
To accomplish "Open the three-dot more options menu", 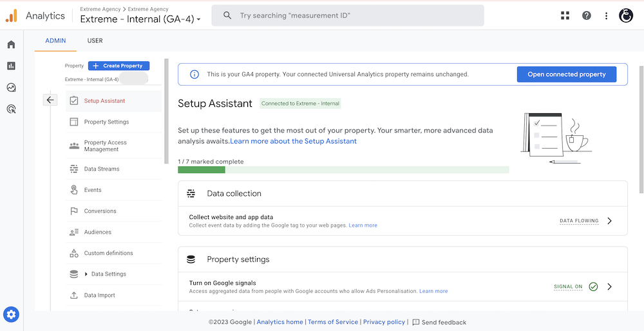I will click(606, 15).
